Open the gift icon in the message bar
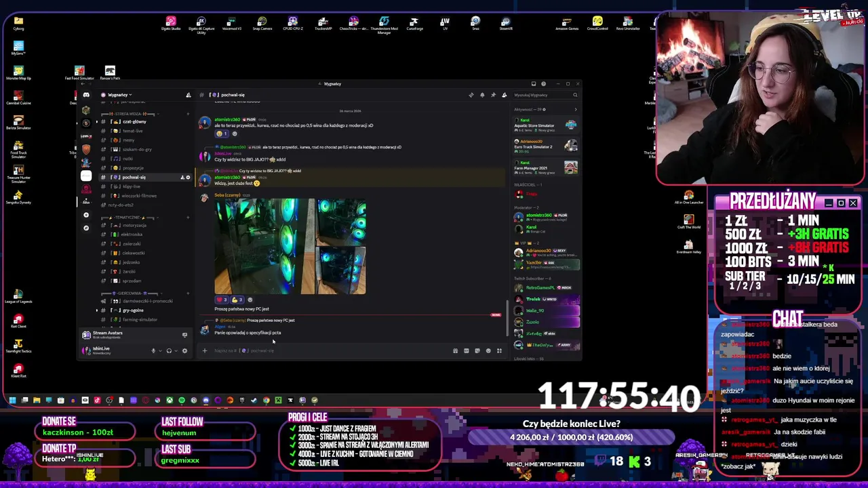Image resolution: width=868 pixels, height=488 pixels. coord(456,351)
